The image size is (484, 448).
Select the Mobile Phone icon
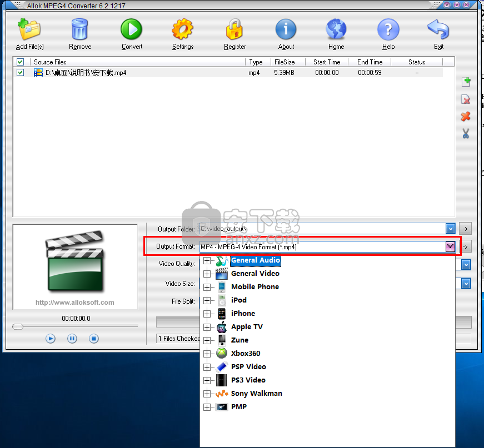(x=222, y=287)
